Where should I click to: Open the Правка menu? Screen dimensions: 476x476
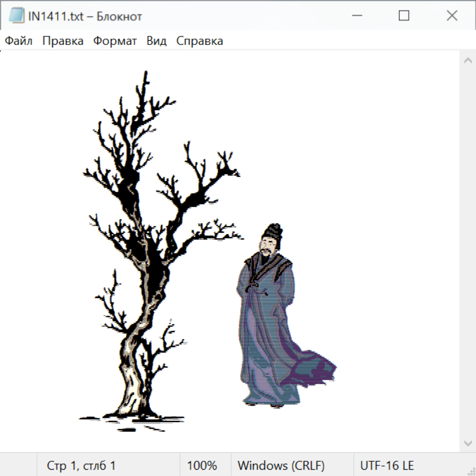pos(63,41)
